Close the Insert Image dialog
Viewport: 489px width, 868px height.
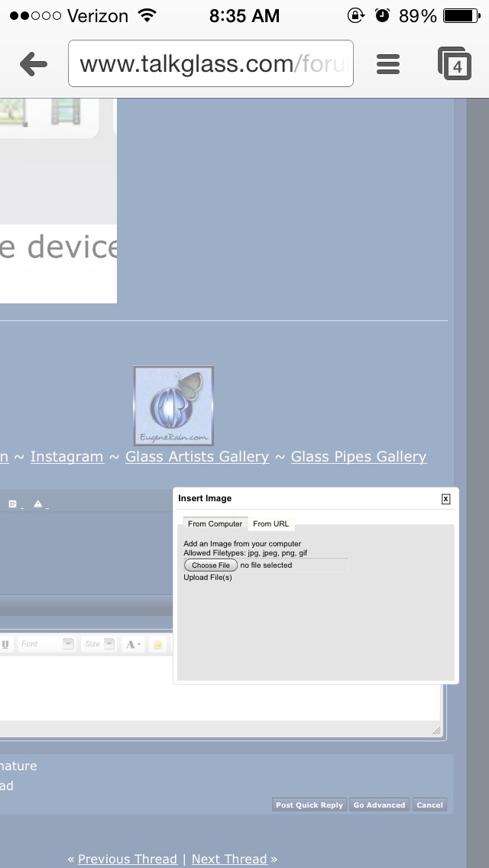[x=445, y=499]
